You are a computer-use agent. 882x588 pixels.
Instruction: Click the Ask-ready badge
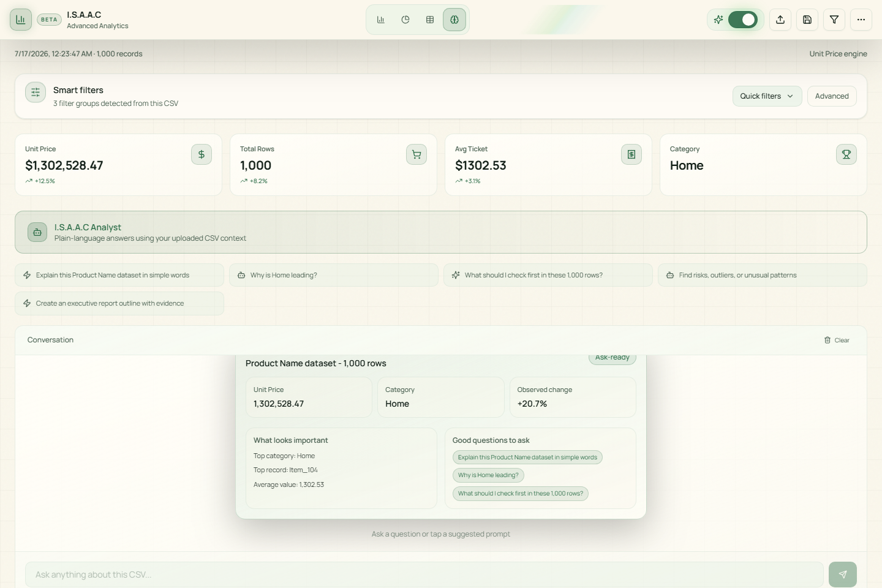click(612, 359)
